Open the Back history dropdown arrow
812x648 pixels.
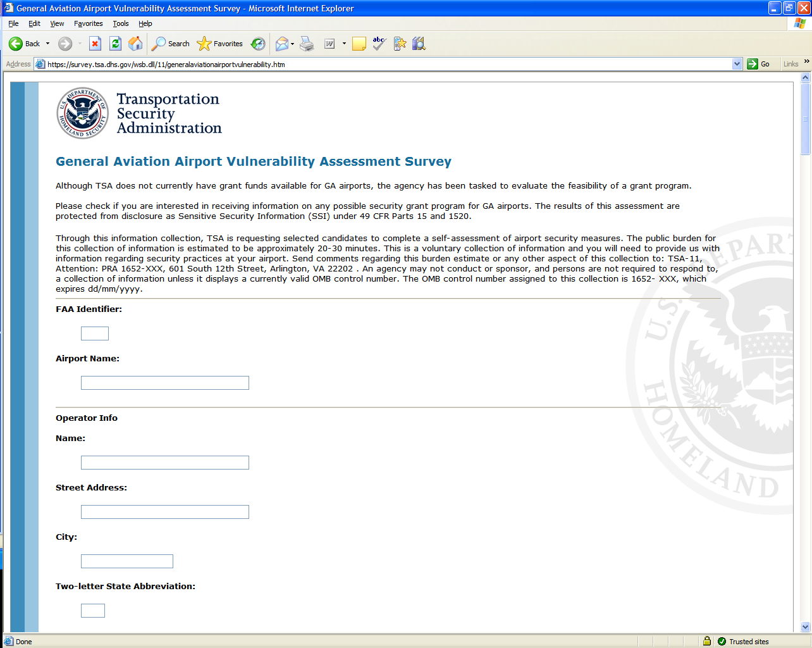[47, 44]
